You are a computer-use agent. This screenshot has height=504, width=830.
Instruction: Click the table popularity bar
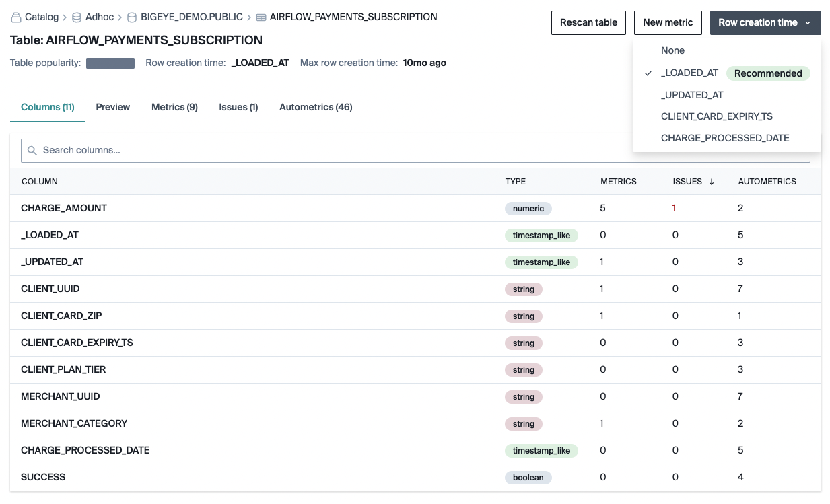click(110, 63)
